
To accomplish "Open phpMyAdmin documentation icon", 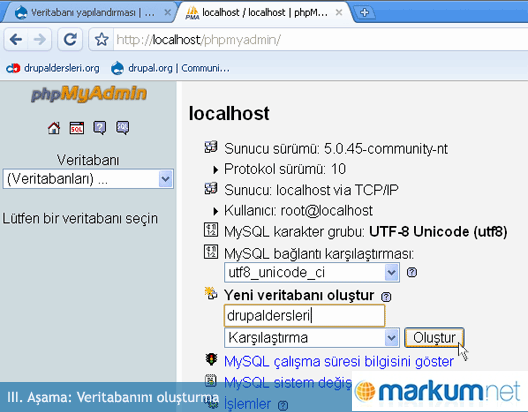I will (100, 128).
